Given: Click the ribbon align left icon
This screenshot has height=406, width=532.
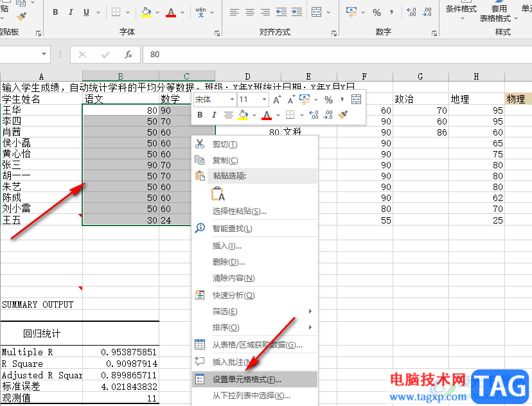Looking at the screenshot, I should (235, 12).
